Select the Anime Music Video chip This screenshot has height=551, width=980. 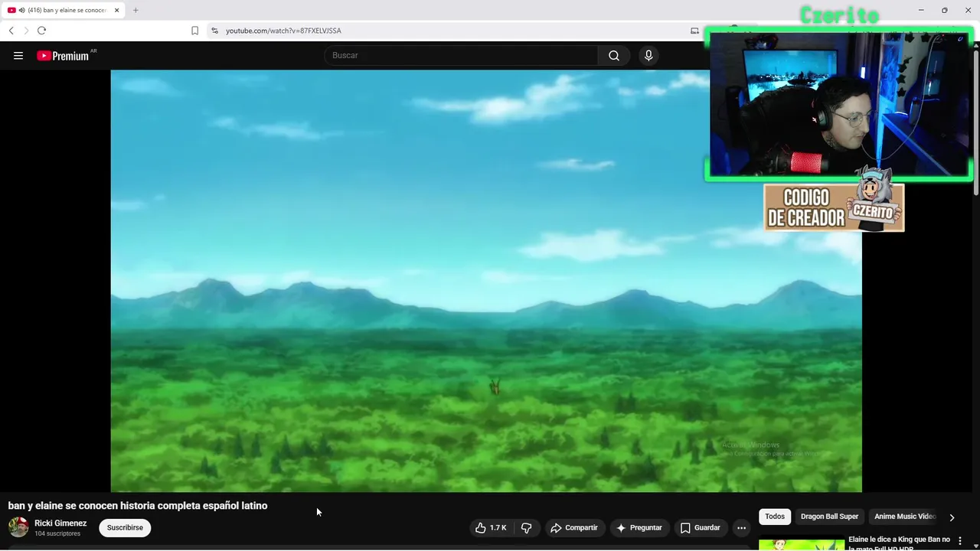coord(905,517)
